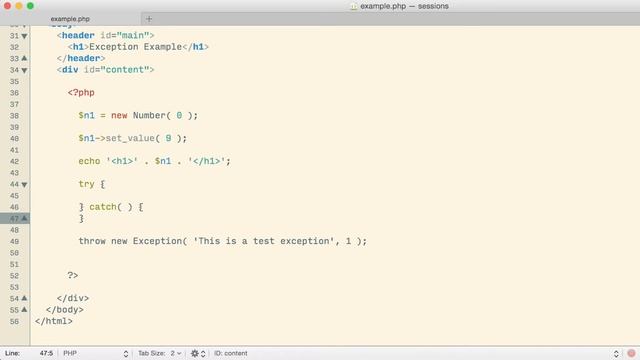Image resolution: width=640 pixels, height=360 pixels.
Task: Click the 'set_value' method call
Action: coord(130,138)
